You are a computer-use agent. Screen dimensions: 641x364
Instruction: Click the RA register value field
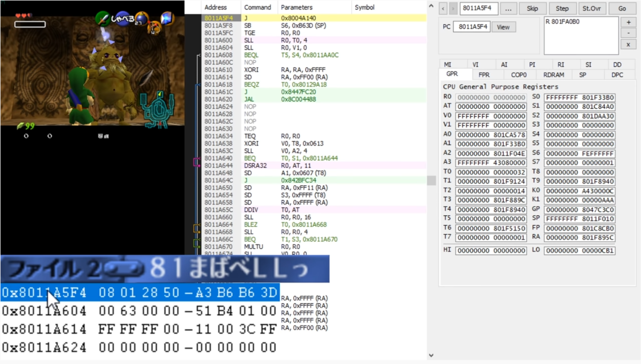click(x=580, y=238)
